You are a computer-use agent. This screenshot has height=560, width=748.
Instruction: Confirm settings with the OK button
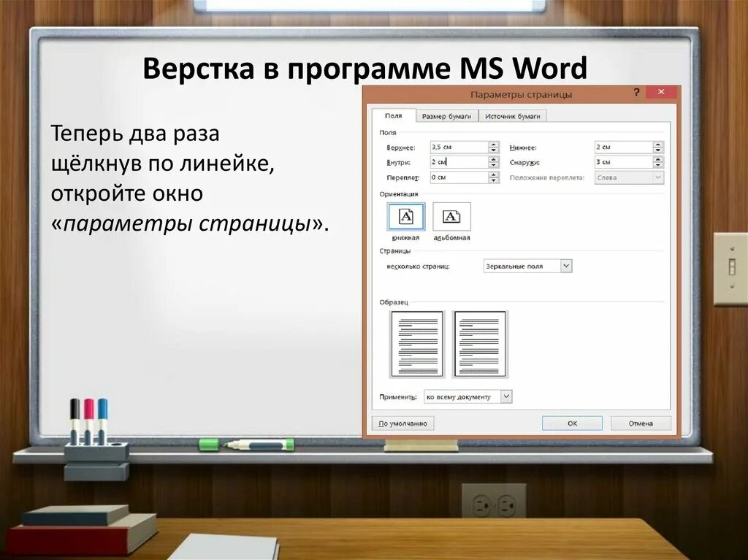572,423
